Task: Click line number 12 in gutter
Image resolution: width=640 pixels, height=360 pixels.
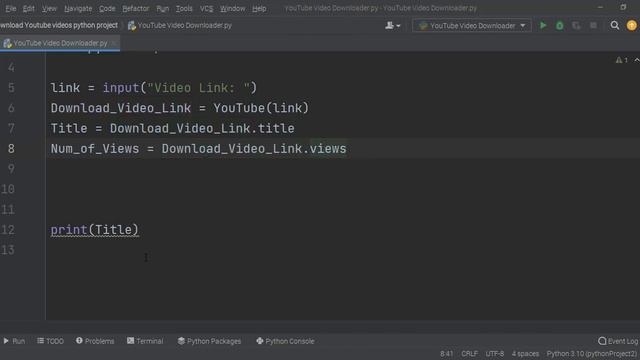Action: coord(8,230)
